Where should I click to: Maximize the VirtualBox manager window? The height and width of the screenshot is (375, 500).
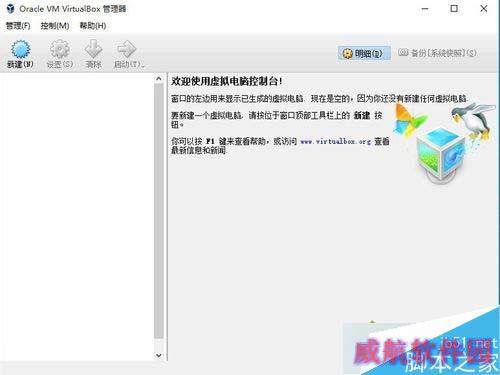[454, 9]
